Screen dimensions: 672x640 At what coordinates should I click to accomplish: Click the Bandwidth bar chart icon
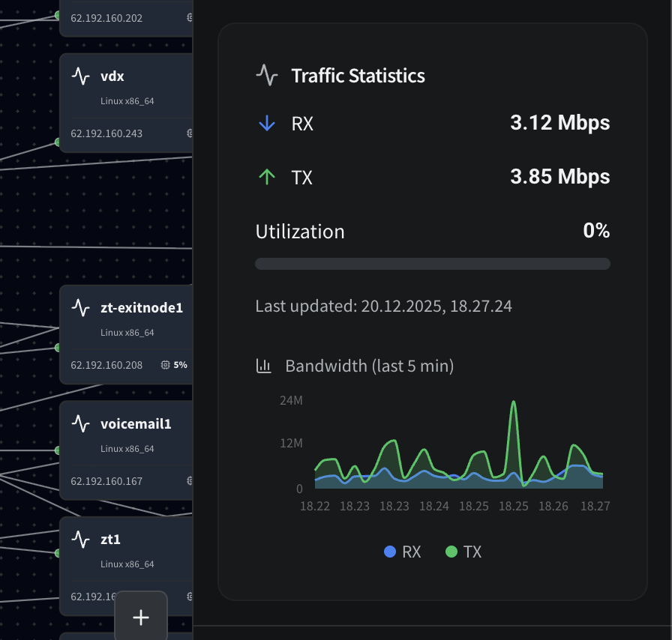263,366
